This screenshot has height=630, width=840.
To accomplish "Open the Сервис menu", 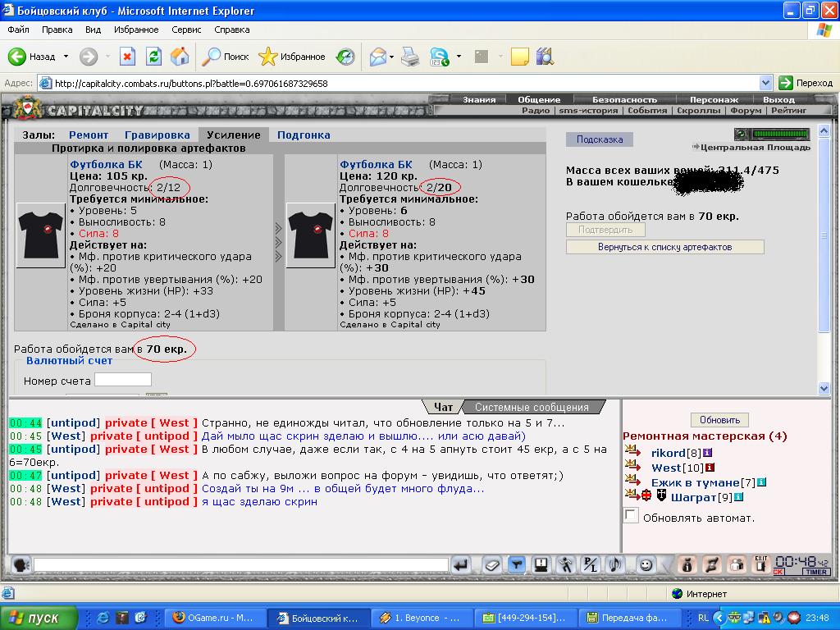I will pos(186,30).
